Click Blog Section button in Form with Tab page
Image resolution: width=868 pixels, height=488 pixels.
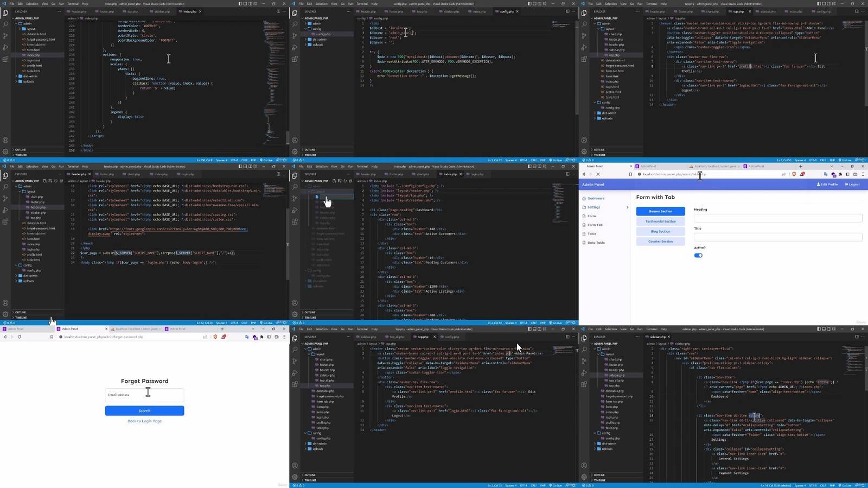point(660,231)
